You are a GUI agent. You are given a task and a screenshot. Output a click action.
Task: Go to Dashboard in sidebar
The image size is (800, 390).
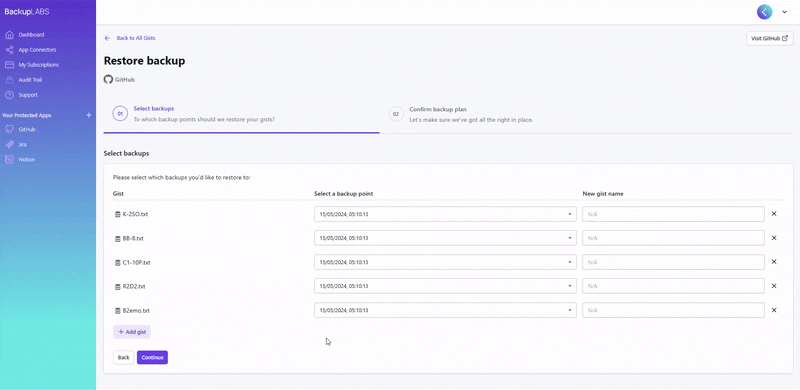tap(31, 35)
